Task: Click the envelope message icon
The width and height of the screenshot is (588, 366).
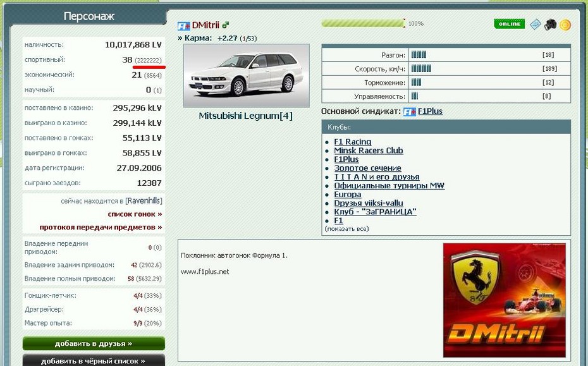Action: pyautogui.click(x=536, y=25)
